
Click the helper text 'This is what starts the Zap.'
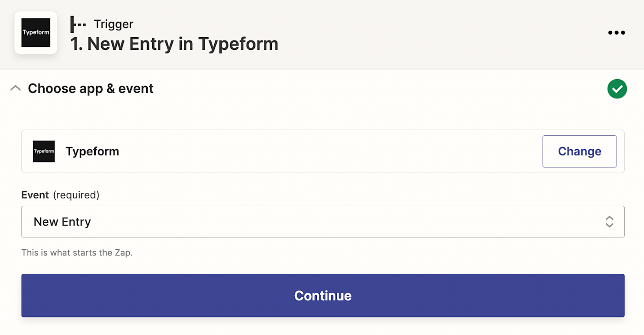[77, 253]
